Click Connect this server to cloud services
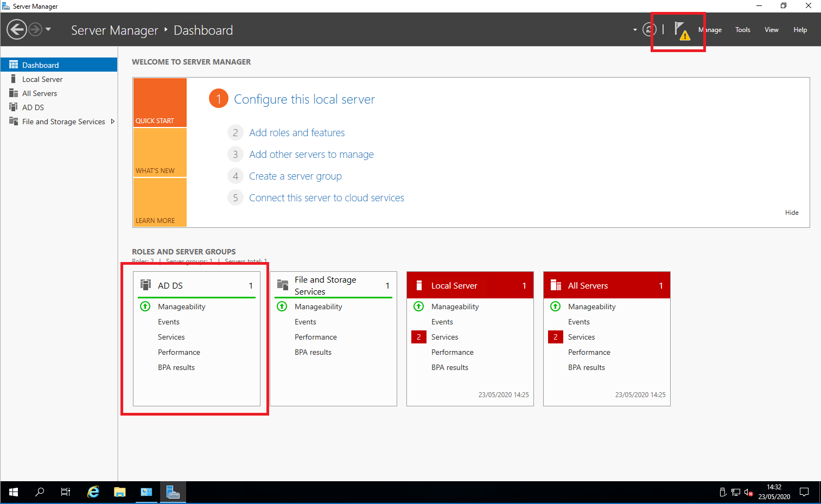This screenshot has height=504, width=821. [x=327, y=198]
